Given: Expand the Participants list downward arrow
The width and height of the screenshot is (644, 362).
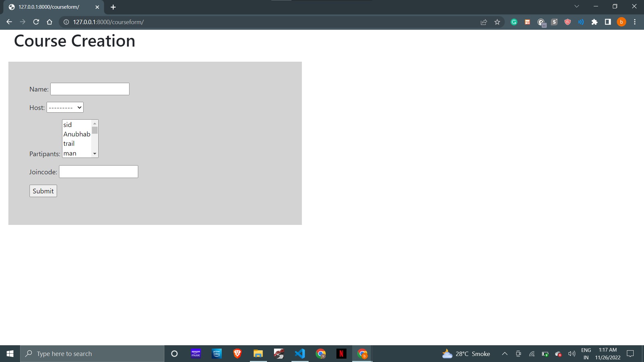Looking at the screenshot, I should coord(95,154).
